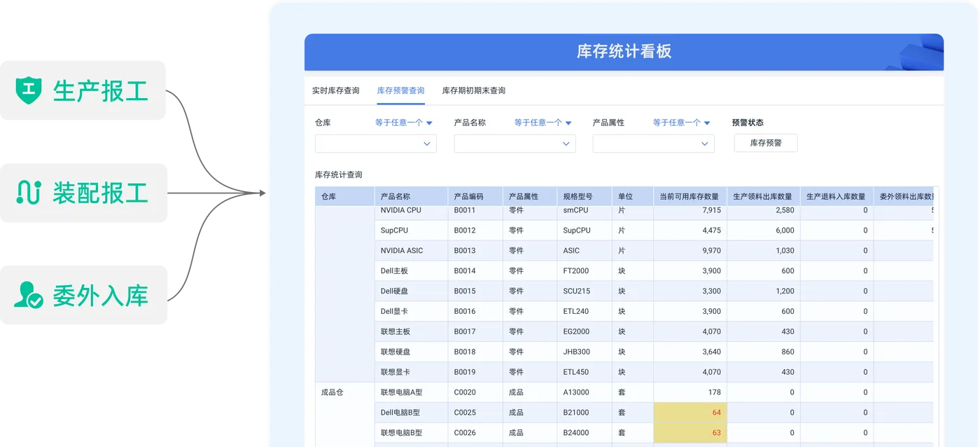Click product code B0011
The height and width of the screenshot is (447, 980).
click(465, 210)
